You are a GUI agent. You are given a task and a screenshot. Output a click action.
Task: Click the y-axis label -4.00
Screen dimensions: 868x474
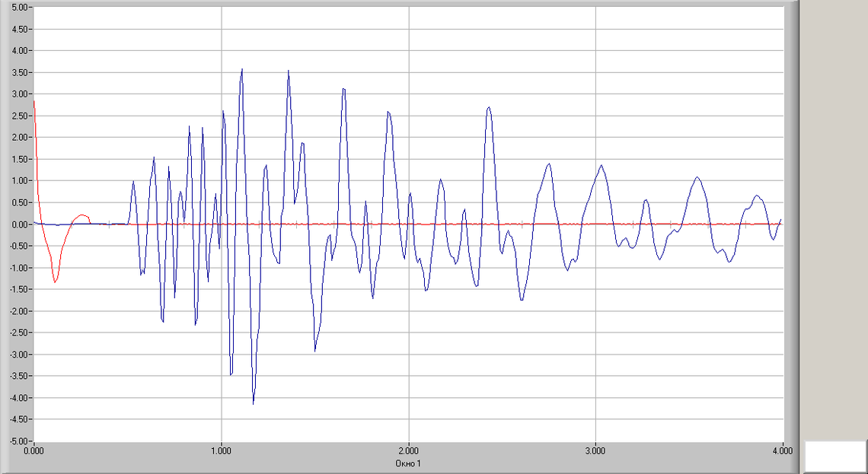(x=18, y=398)
